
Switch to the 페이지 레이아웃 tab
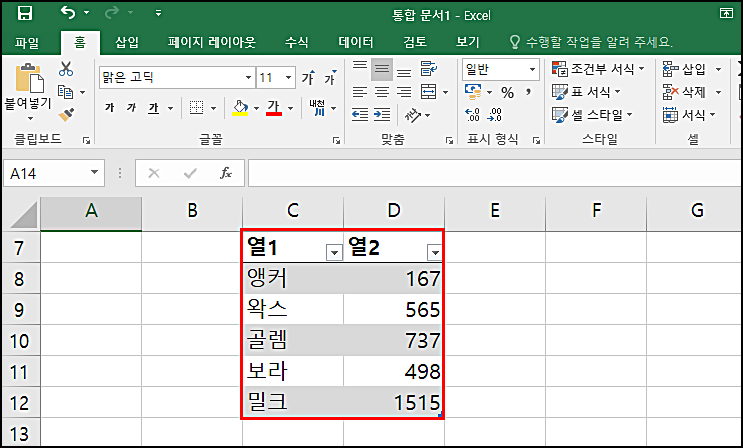tap(212, 43)
